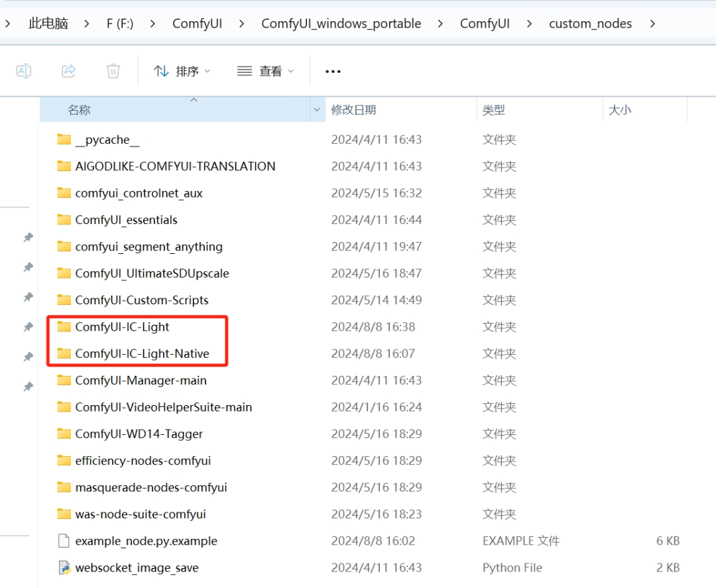Click the EXAMPLE 文件 type cell

(521, 541)
